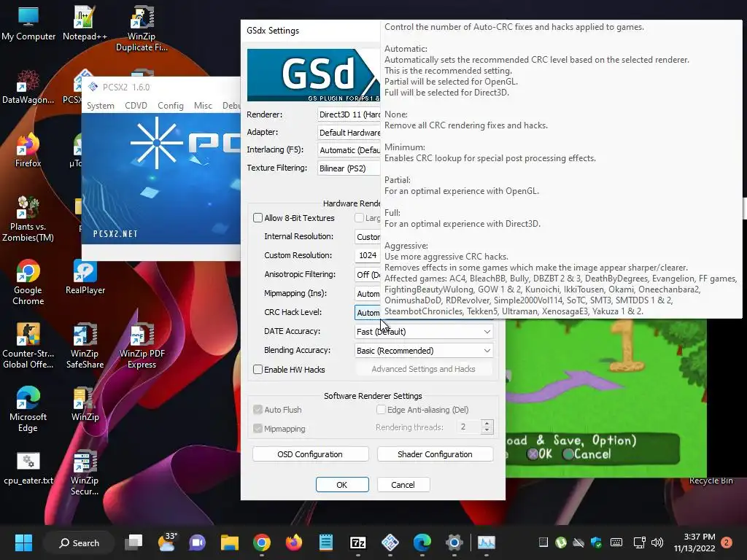Open the Settings gear in the taskbar
747x560 pixels.
pos(454,542)
